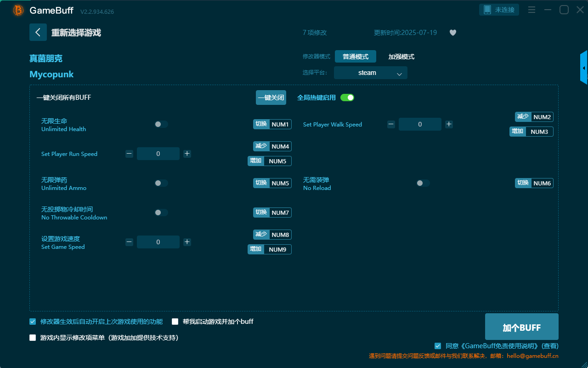Click the 切换 NUM1 hotkey for Unlimited Health
The image size is (588, 368).
point(272,124)
